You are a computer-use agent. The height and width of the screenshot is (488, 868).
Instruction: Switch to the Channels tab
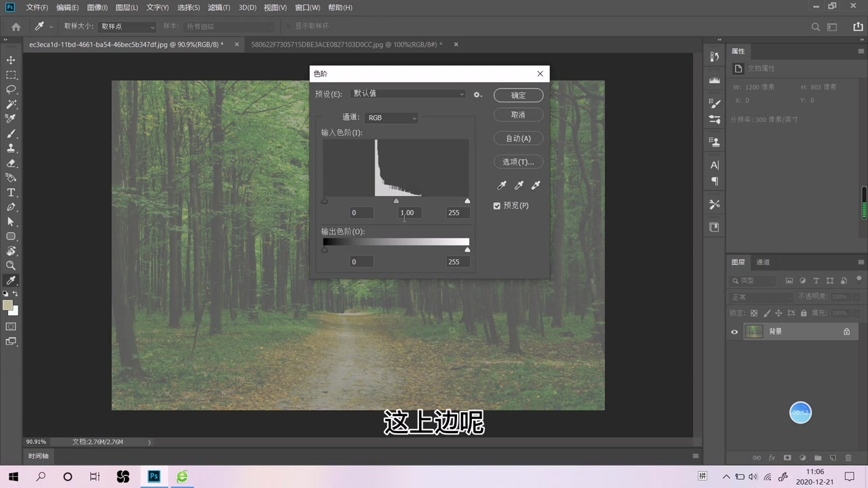(763, 262)
